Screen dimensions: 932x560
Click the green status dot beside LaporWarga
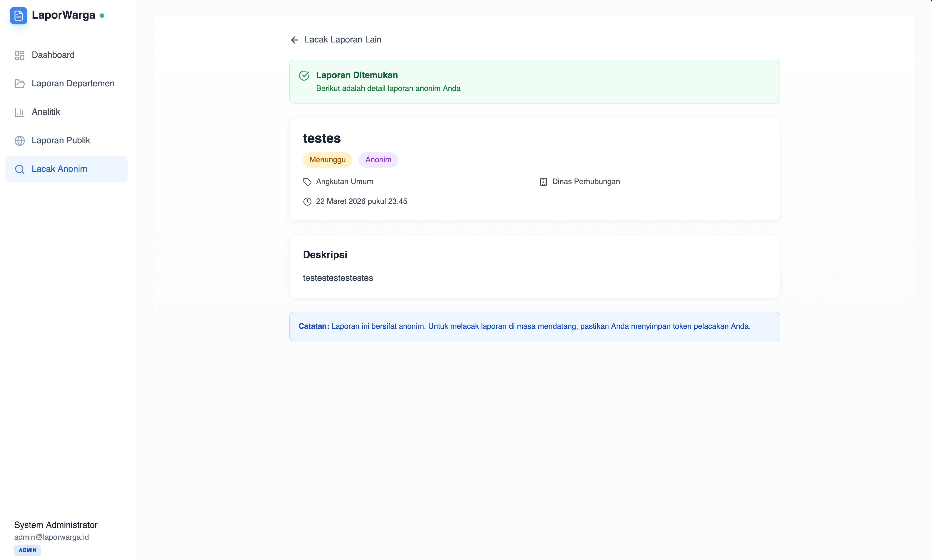click(x=102, y=15)
